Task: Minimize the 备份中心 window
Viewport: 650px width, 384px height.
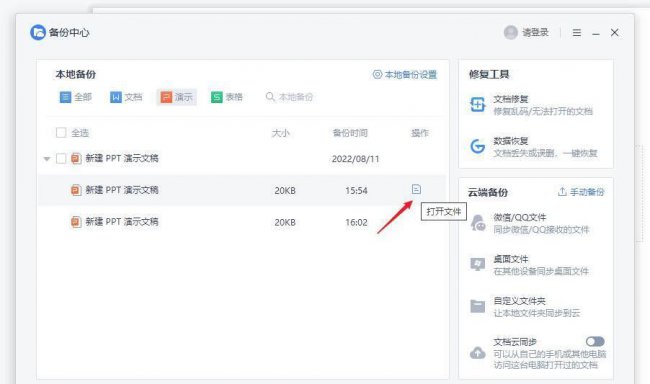Action: [596, 33]
